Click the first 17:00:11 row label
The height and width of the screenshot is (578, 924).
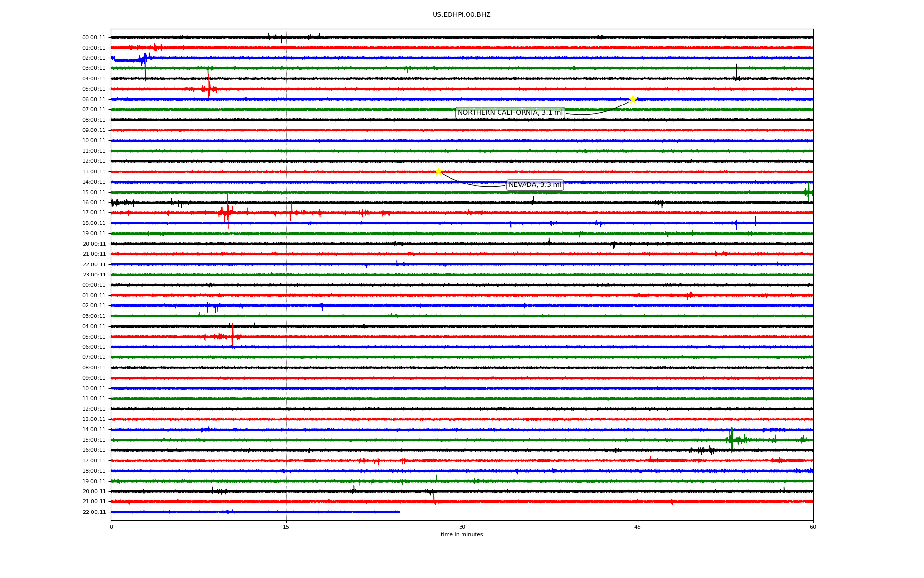94,212
